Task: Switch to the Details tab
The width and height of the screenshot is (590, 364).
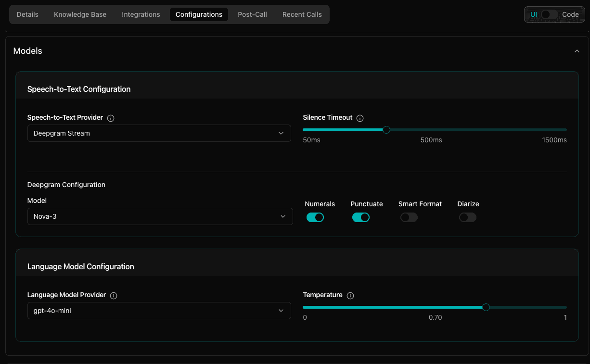Action: click(x=27, y=14)
